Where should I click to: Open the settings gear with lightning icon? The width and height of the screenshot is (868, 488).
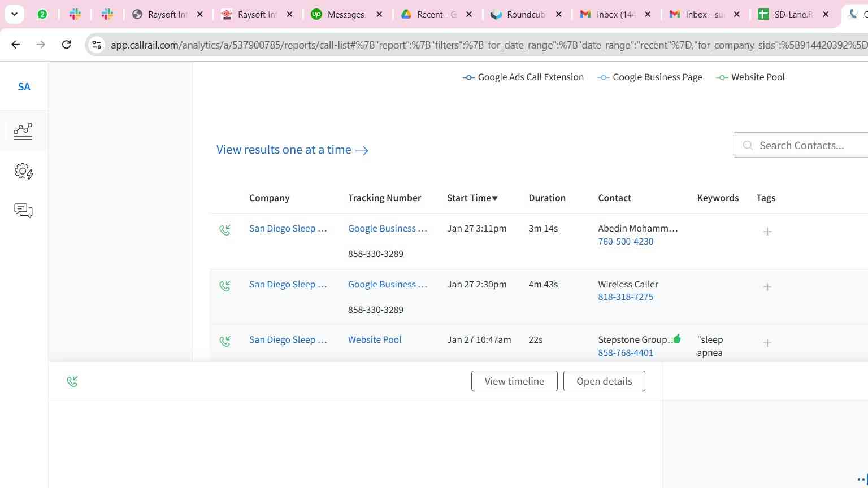click(x=23, y=172)
